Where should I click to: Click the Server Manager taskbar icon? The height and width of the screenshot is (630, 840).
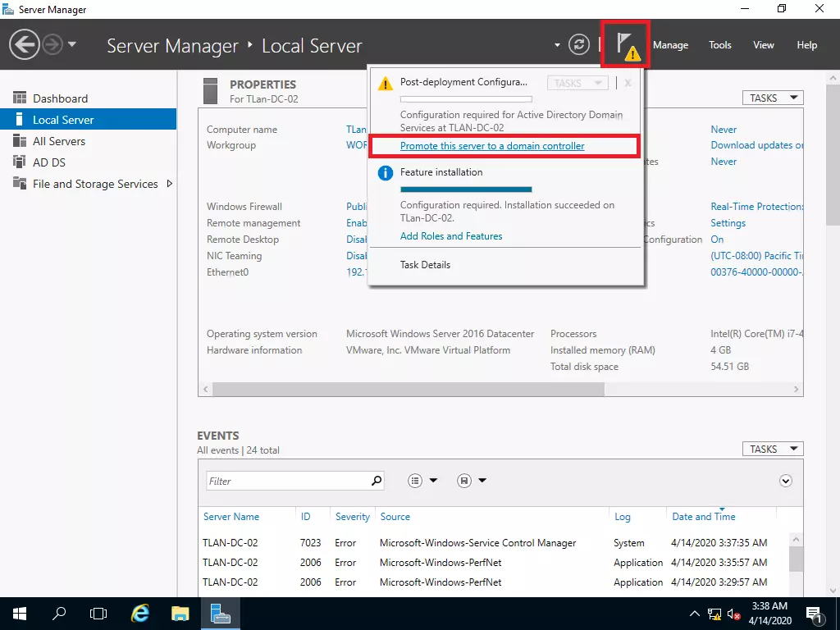220,614
